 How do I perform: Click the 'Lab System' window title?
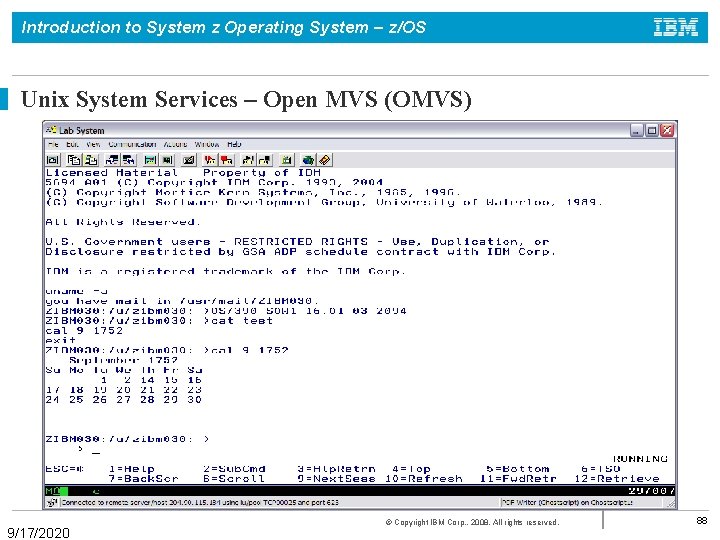point(82,130)
